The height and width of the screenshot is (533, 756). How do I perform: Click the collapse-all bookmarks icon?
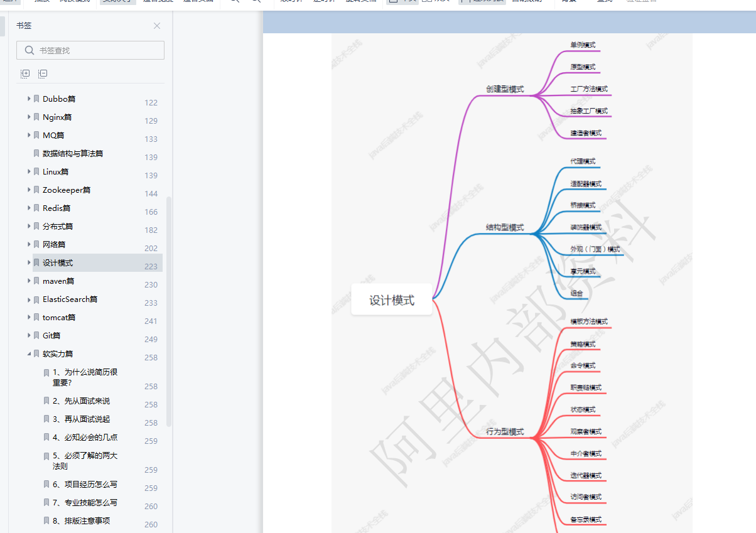43,73
